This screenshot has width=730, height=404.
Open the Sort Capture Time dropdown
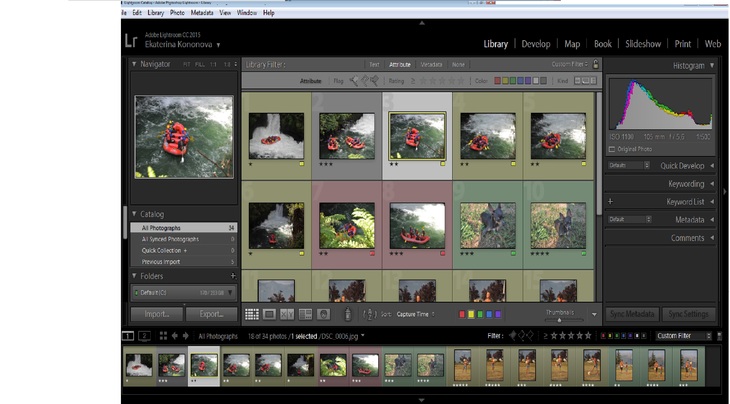[415, 314]
